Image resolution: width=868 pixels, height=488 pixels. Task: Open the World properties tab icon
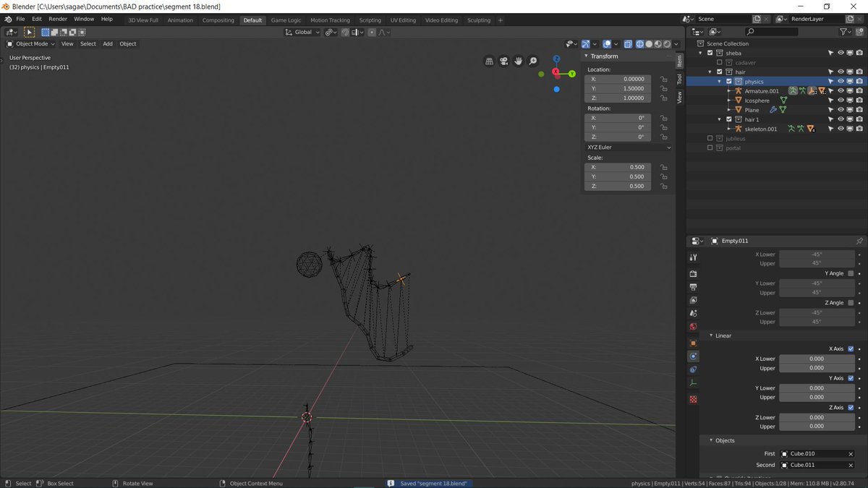[693, 327]
